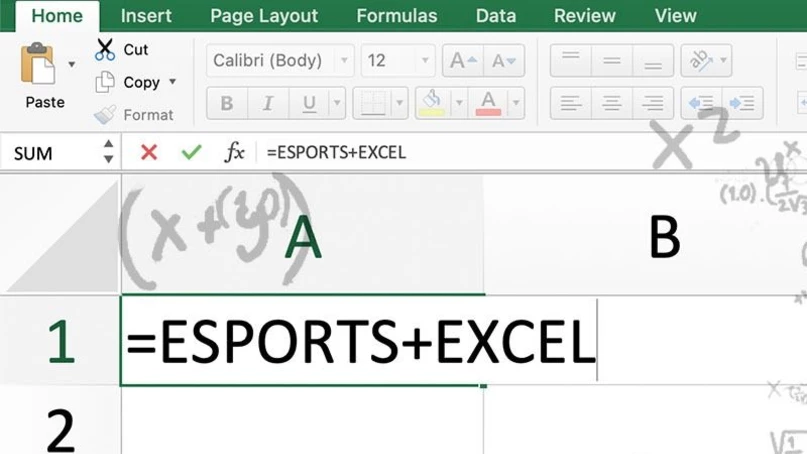Screen dimensions: 807x454
Task: Increase indent
Action: (x=742, y=103)
